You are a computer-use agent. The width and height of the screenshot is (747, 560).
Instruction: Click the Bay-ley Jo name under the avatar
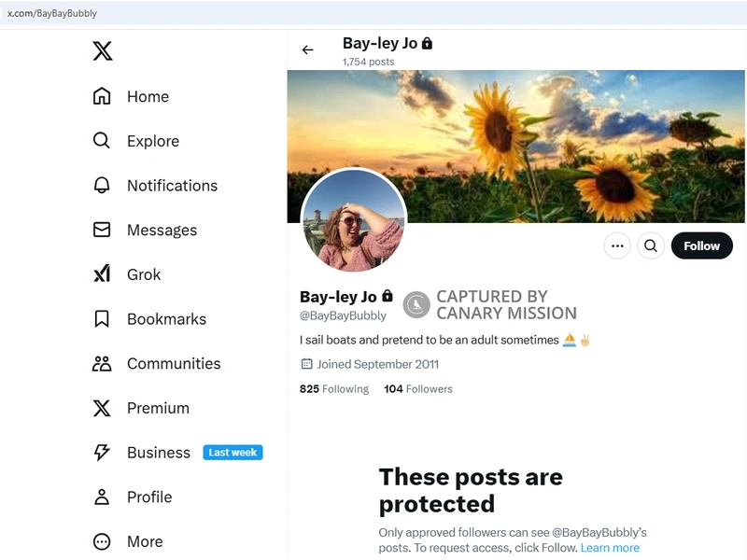[x=338, y=297]
